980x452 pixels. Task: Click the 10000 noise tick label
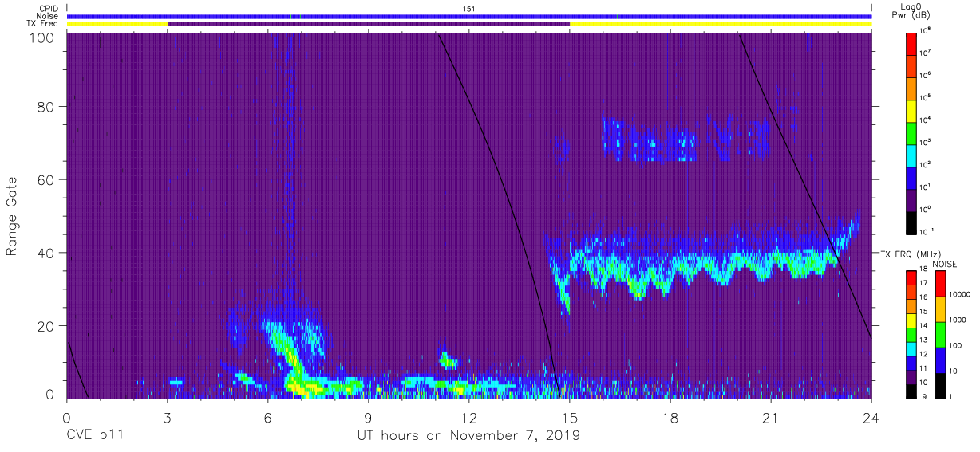click(958, 294)
